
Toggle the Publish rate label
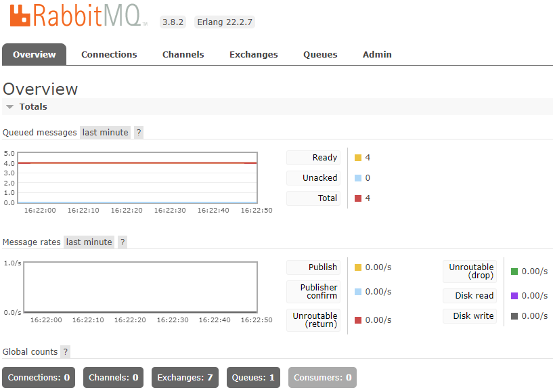(313, 267)
